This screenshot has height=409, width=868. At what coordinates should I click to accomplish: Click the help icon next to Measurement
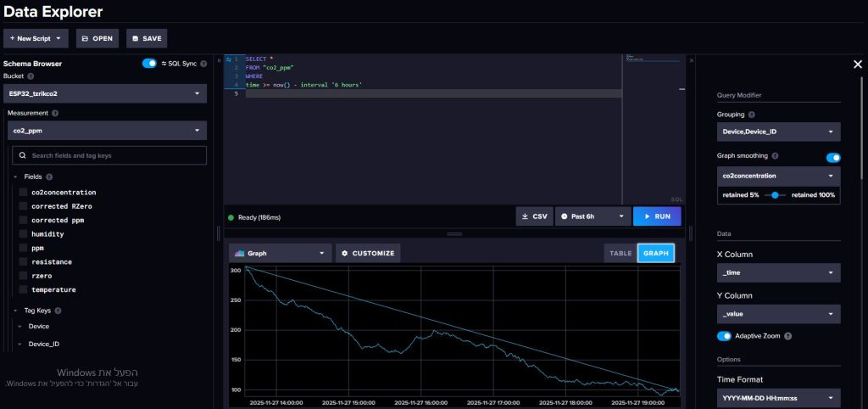click(55, 113)
